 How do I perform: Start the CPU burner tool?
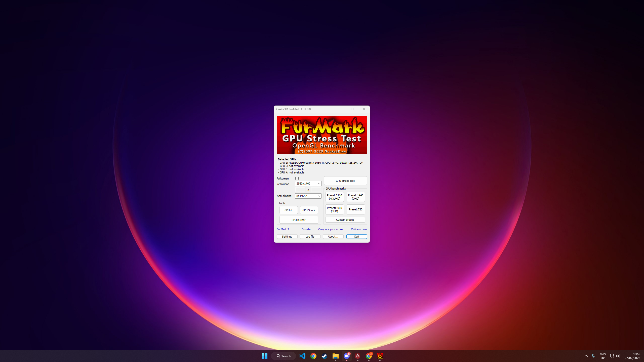click(299, 220)
